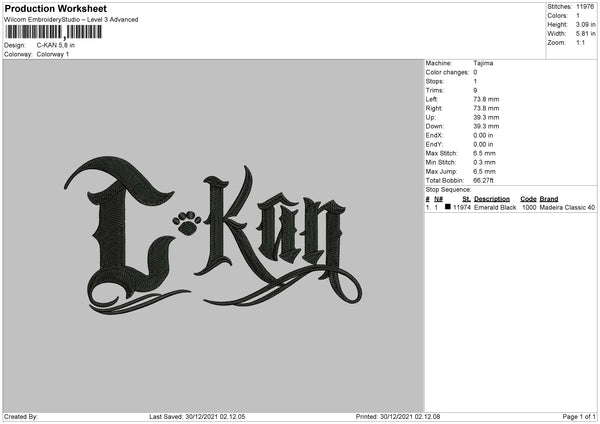Click the Right value 73.8 mm

(486, 108)
